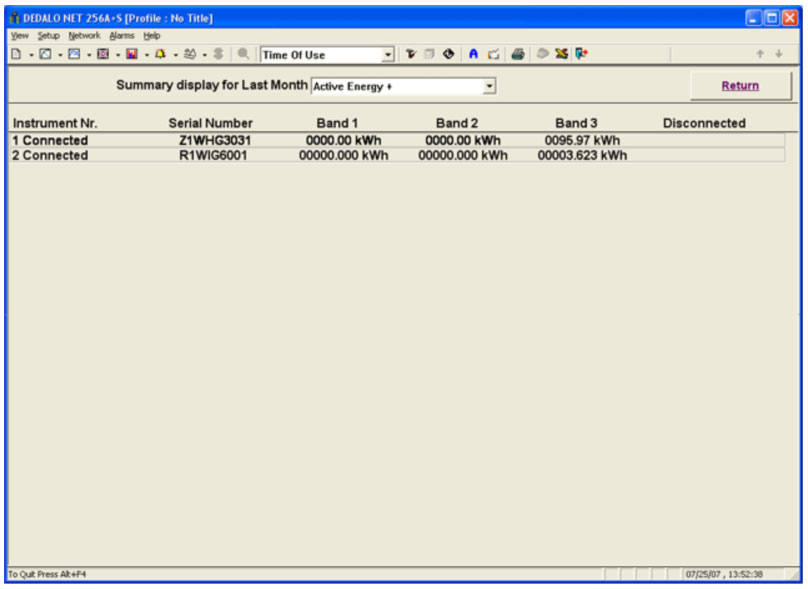Click the yellow envelope network icon
Viewport: 808px width, 589px height.
tap(562, 54)
